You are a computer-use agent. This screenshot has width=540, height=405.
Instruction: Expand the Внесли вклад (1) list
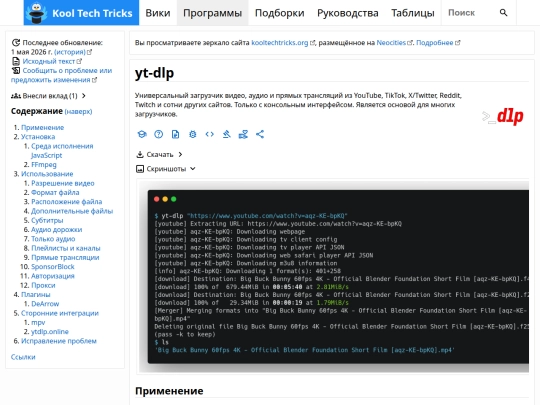(x=48, y=96)
